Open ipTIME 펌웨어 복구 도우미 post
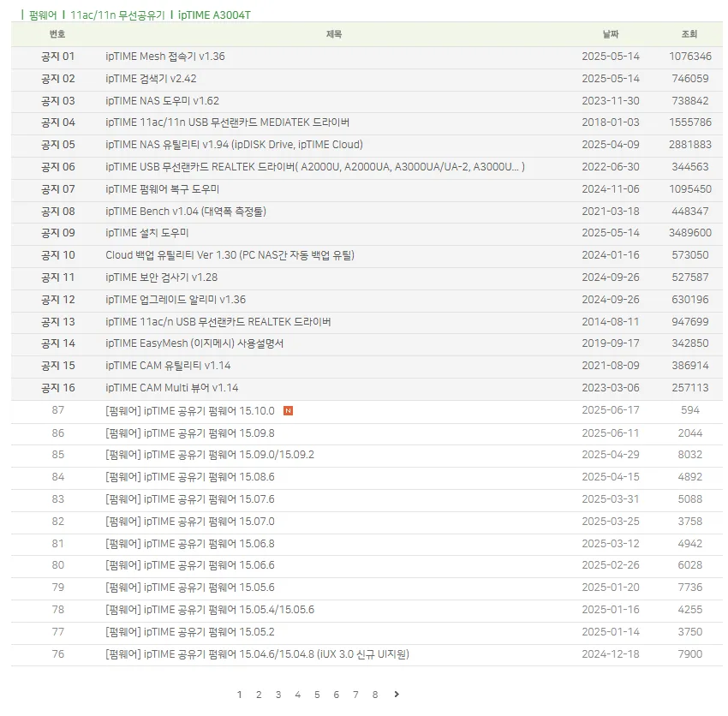The image size is (728, 716). pyautogui.click(x=162, y=189)
